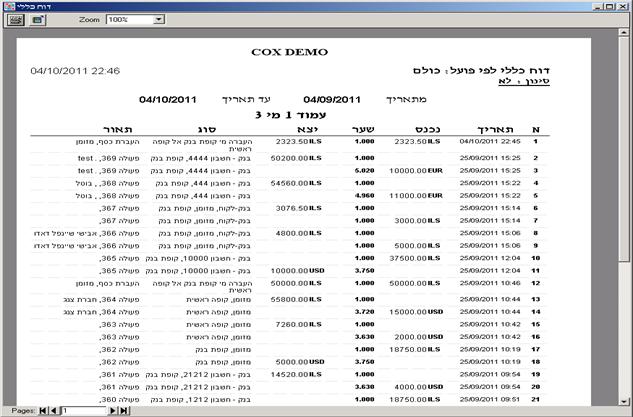The image size is (633, 417).
Task: Click the print report icon
Action: coord(14,19)
